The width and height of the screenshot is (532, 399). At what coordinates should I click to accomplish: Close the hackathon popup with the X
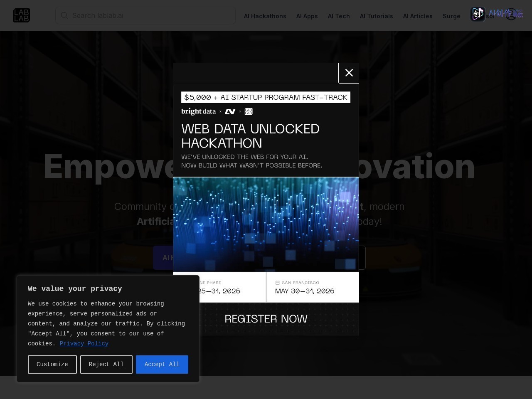349,73
